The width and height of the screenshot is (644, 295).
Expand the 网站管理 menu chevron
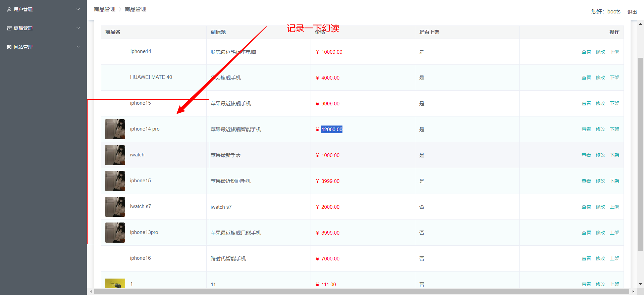(x=78, y=47)
